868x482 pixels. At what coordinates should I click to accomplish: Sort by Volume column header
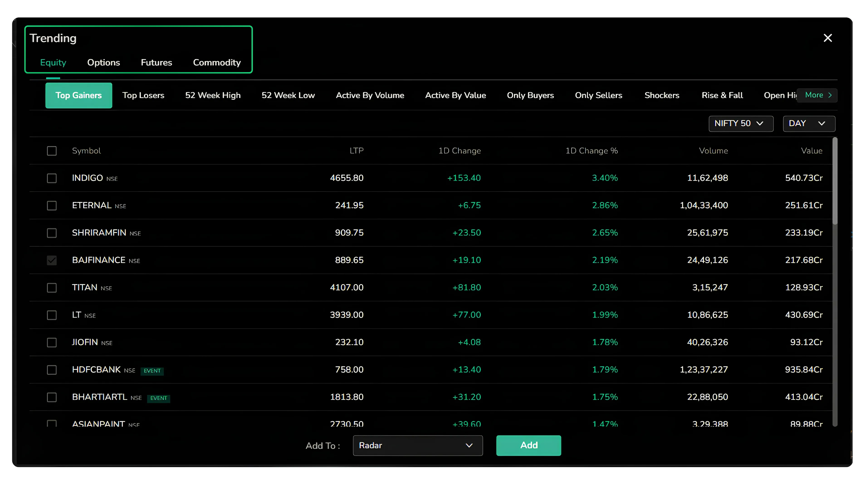pyautogui.click(x=713, y=151)
